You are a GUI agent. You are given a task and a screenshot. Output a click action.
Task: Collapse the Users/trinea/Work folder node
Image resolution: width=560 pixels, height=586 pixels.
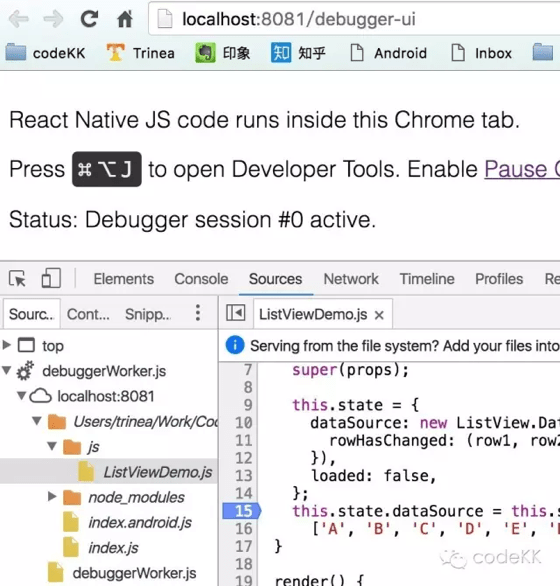coord(37,421)
